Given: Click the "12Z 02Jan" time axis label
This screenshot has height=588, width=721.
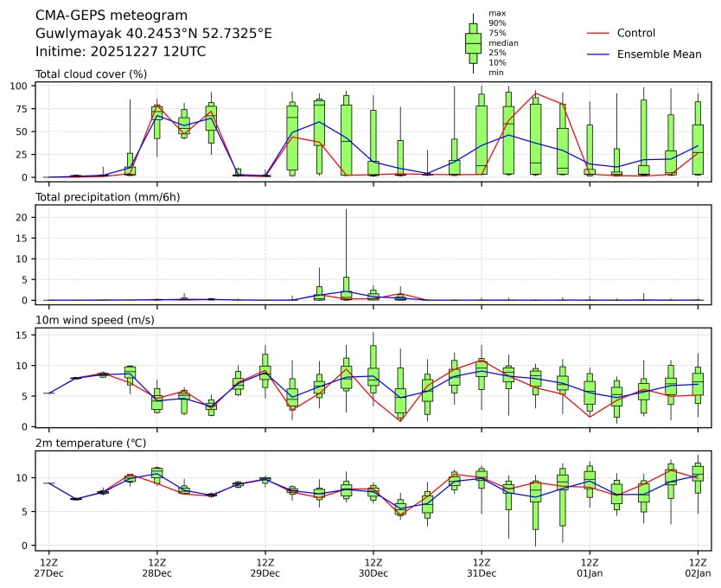Looking at the screenshot, I should (x=697, y=567).
